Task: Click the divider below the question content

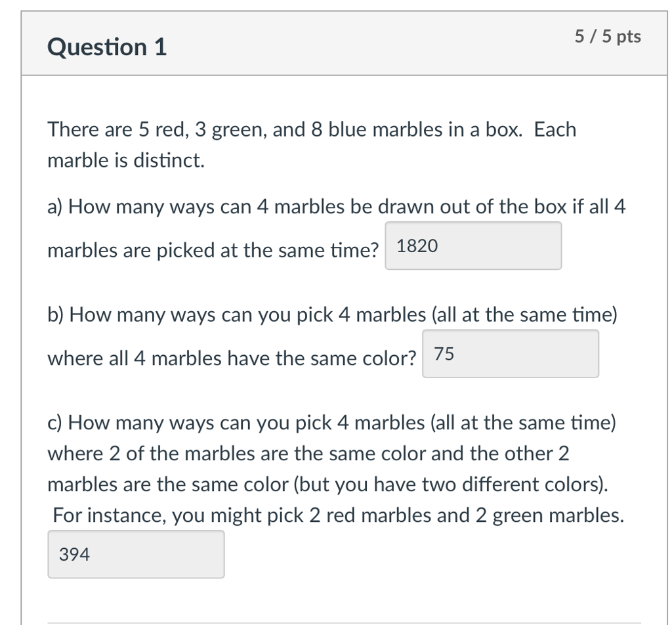Action: (x=344, y=620)
